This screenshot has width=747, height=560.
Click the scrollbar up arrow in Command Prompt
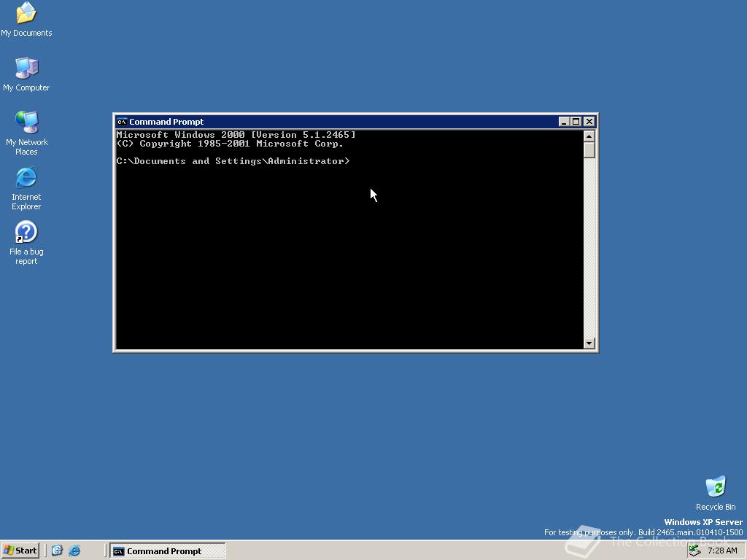[x=589, y=136]
